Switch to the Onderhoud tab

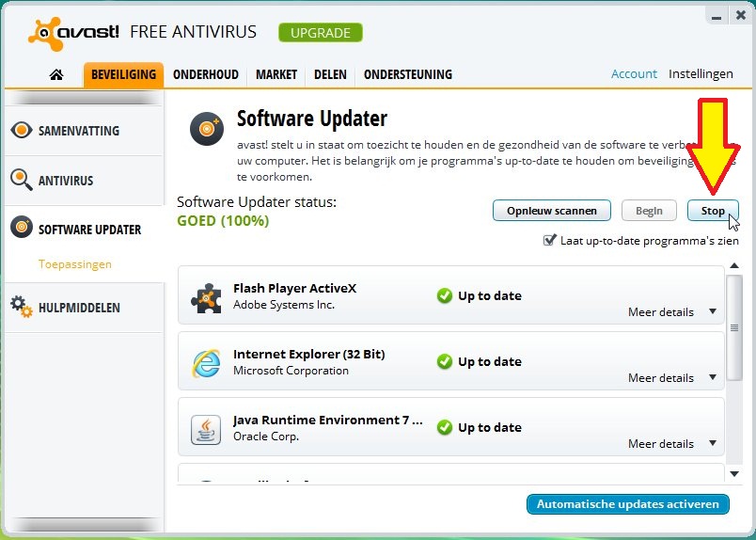click(x=206, y=74)
